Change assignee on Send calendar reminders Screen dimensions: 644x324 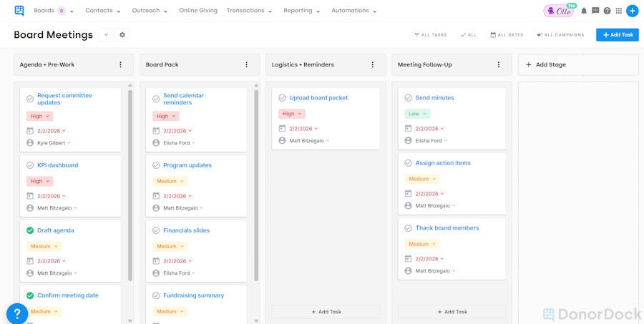click(179, 143)
